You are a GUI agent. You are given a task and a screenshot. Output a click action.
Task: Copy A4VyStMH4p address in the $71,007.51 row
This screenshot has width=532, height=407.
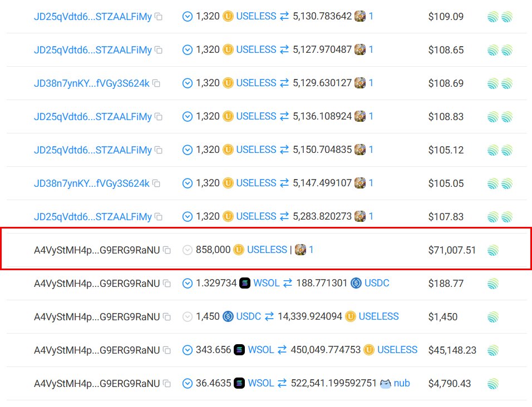[x=166, y=250]
